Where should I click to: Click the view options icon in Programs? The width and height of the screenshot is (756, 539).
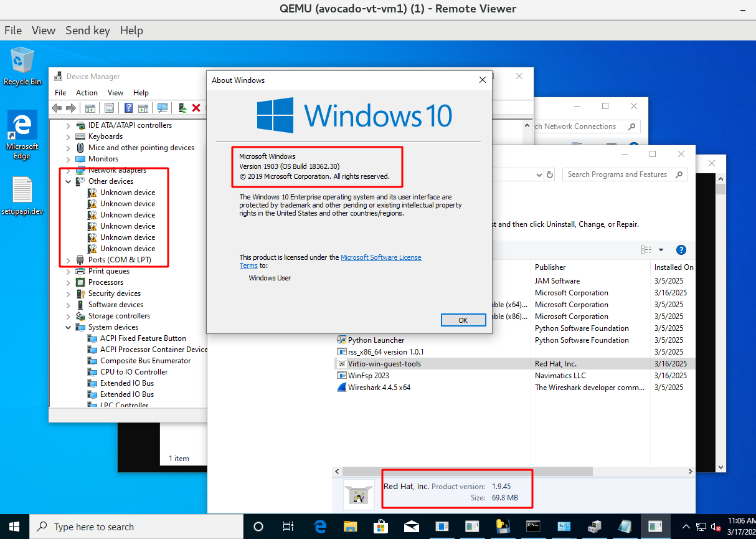point(646,250)
